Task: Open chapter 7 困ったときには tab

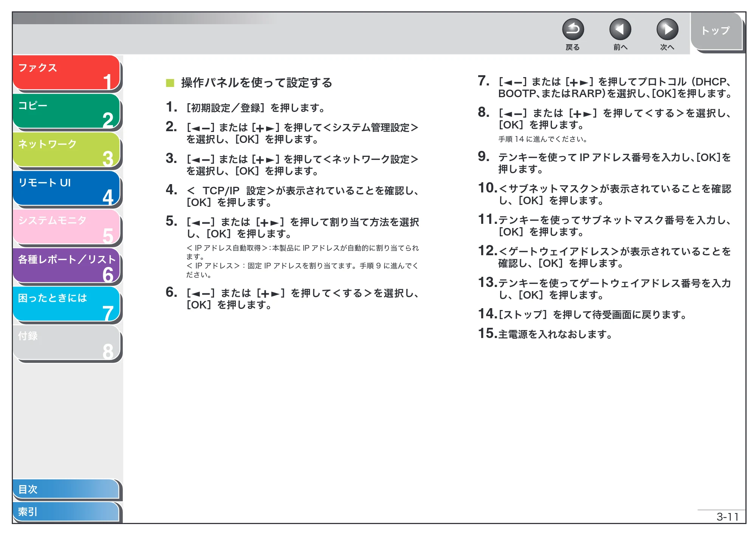Action: (x=67, y=304)
